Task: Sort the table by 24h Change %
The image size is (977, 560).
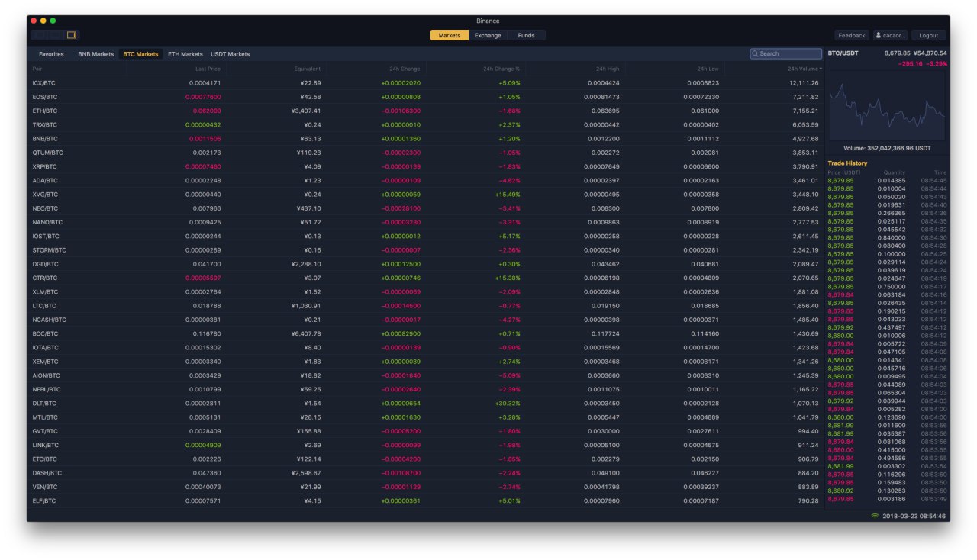Action: [501, 69]
